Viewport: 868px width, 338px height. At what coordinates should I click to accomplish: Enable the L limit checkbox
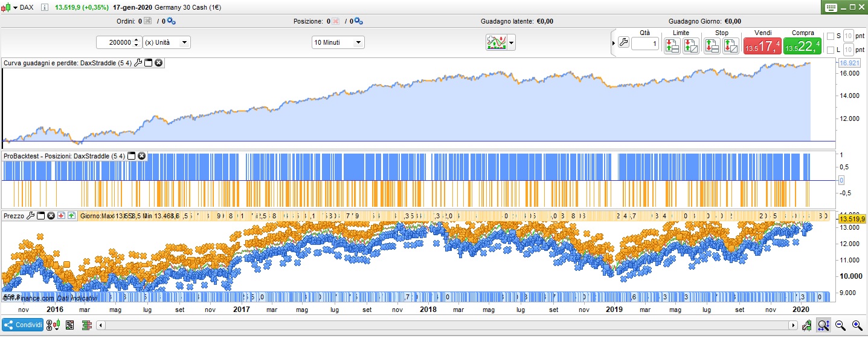[830, 50]
